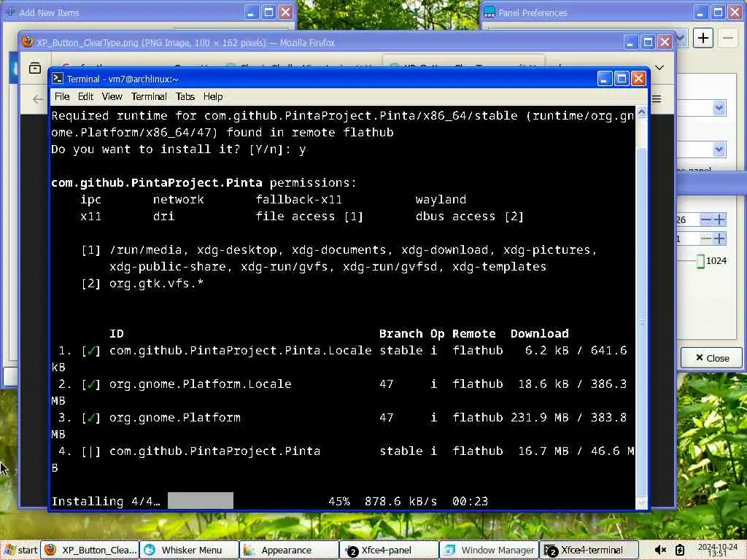Minimize the Add New Items window
Screen dimensions: 747x560
coord(252,12)
